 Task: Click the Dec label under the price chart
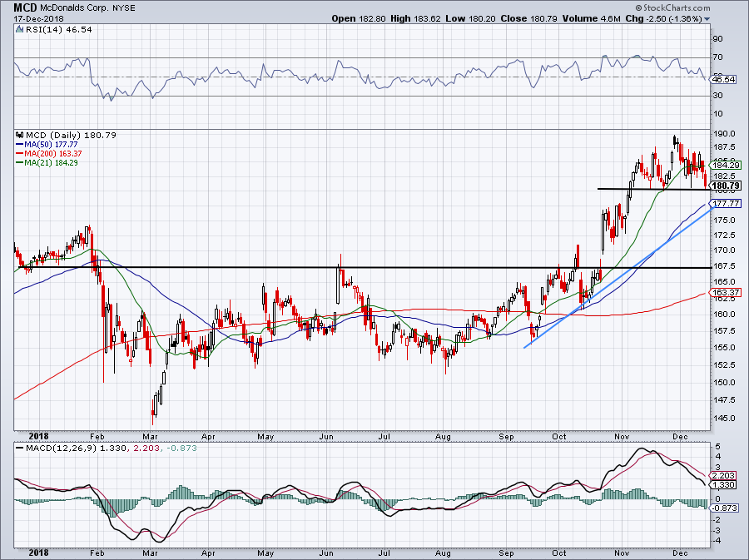[680, 437]
